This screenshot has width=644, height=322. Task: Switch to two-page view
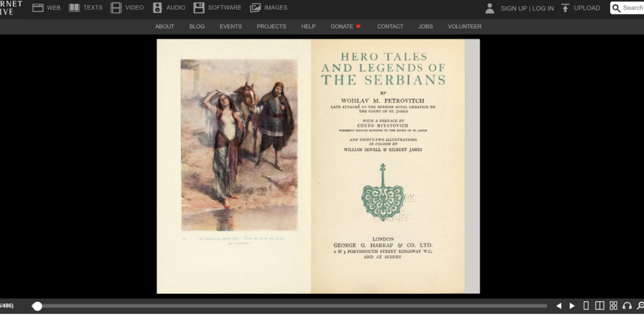pyautogui.click(x=600, y=305)
